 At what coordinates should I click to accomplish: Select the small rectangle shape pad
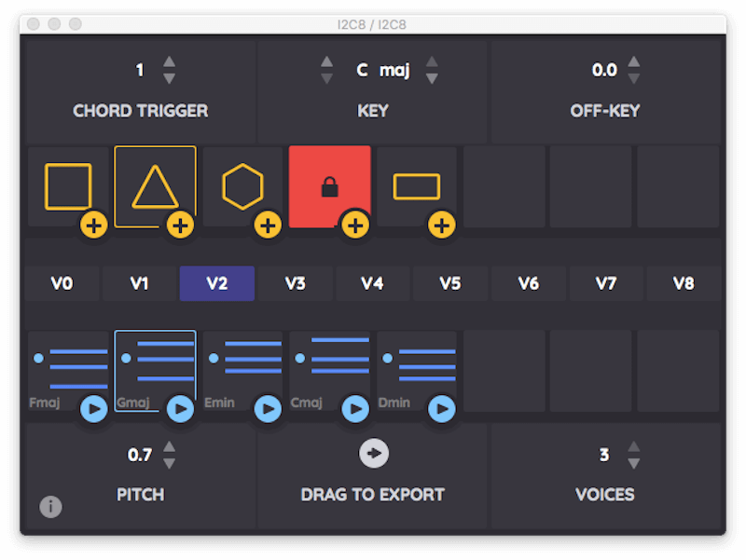pyautogui.click(x=416, y=185)
